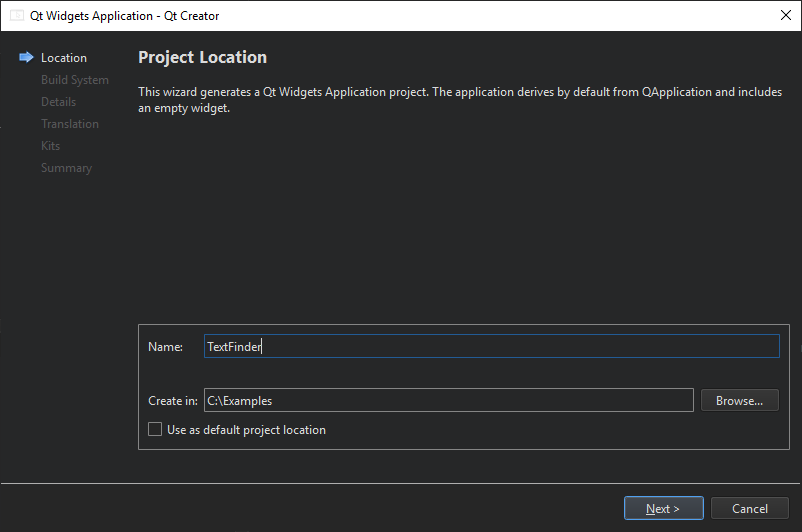The height and width of the screenshot is (532, 802).
Task: Proceed with the Next button
Action: 663,508
